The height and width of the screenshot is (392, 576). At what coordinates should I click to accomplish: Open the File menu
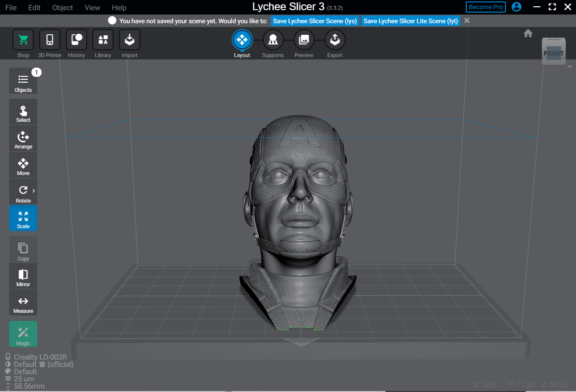pyautogui.click(x=11, y=8)
